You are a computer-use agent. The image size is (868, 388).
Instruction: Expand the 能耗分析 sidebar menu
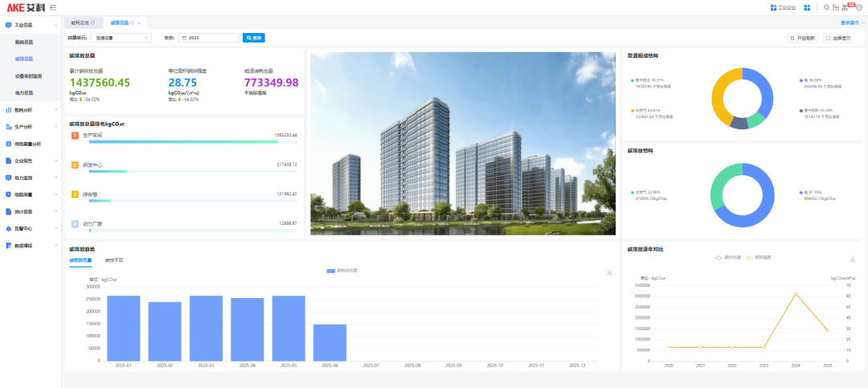click(31, 109)
